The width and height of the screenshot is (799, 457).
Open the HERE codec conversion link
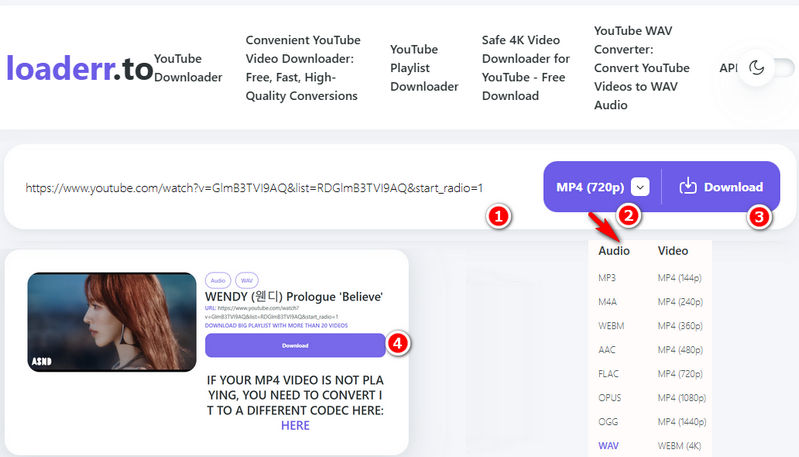click(x=295, y=425)
